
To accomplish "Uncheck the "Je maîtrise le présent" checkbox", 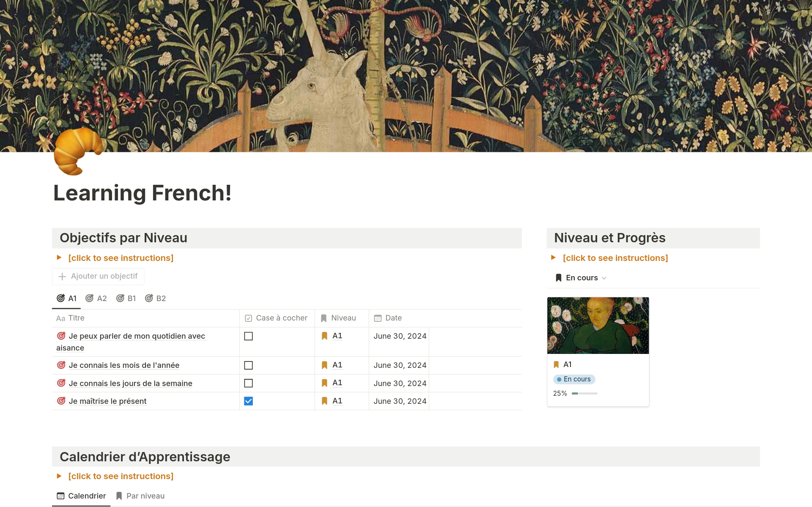I will click(249, 401).
